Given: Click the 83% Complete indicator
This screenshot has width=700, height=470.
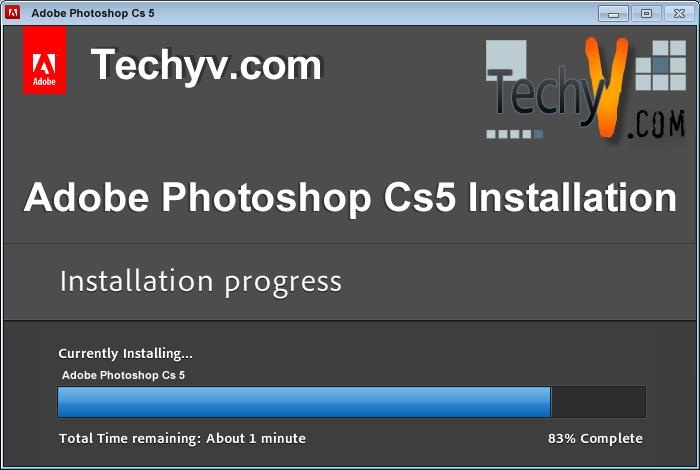Looking at the screenshot, I should (x=595, y=438).
